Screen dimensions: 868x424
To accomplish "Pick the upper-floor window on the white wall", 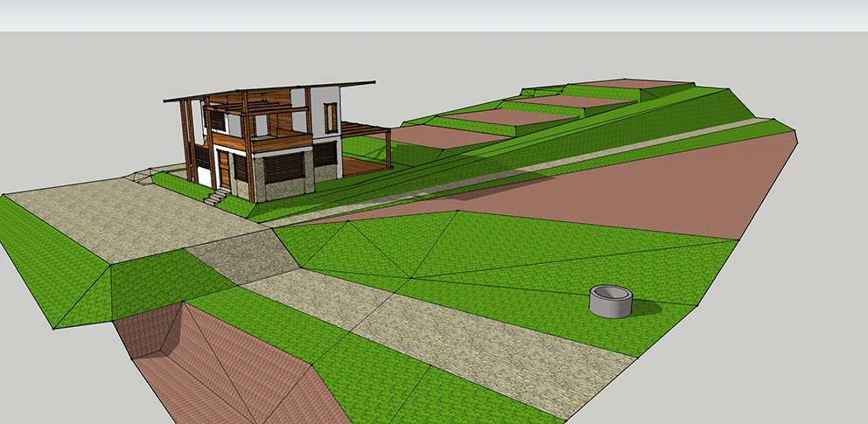I will click(x=330, y=118).
